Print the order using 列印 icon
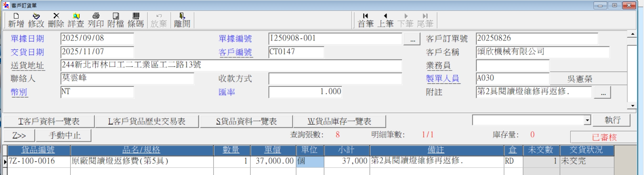This screenshot has height=175, width=644. (x=96, y=20)
